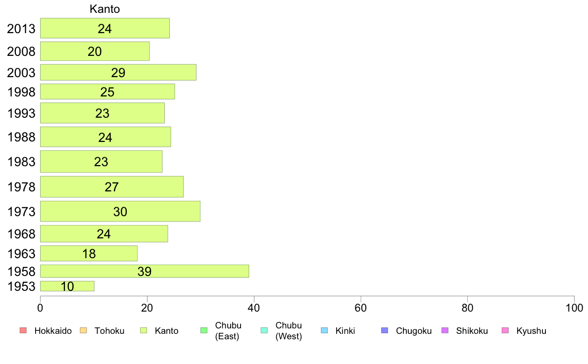Click the Chugoku purple-blue legend swatch
Image resolution: width=588 pixels, height=364 pixels.
tap(385, 330)
